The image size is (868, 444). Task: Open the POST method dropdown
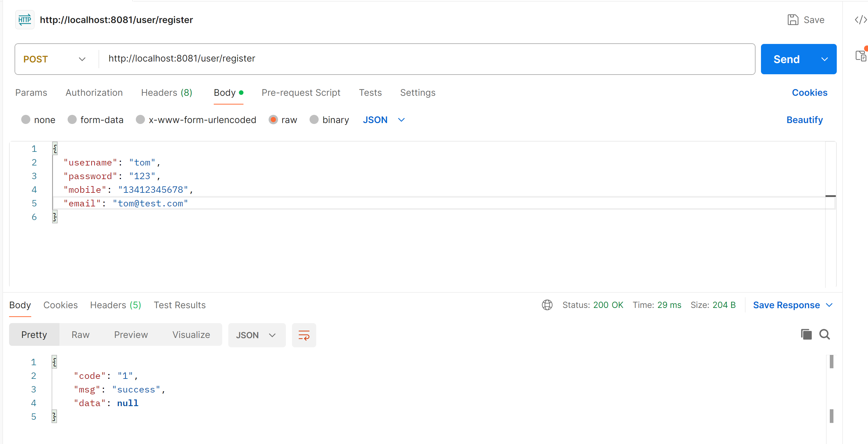[x=55, y=59]
